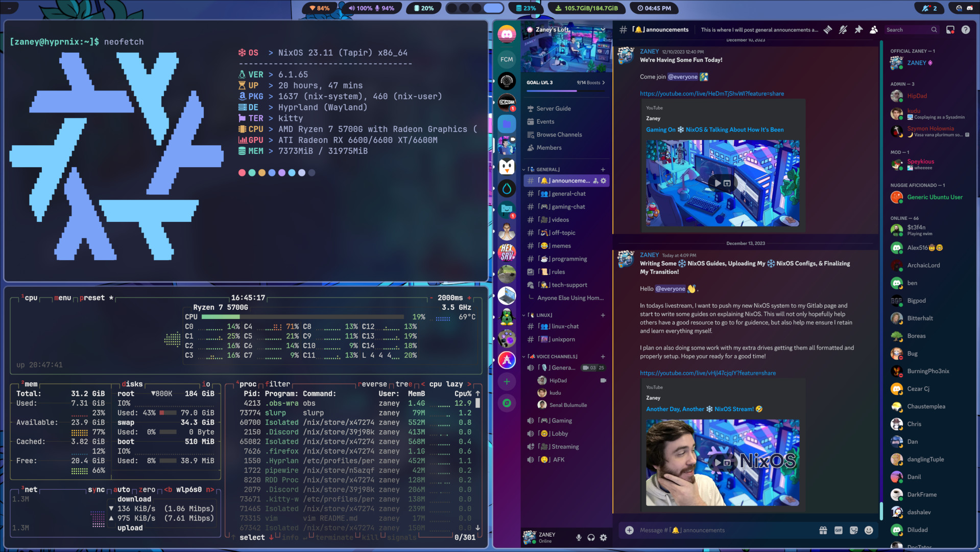This screenshot has width=980, height=552.
Task: Open the first YouTube live link
Action: pyautogui.click(x=712, y=94)
